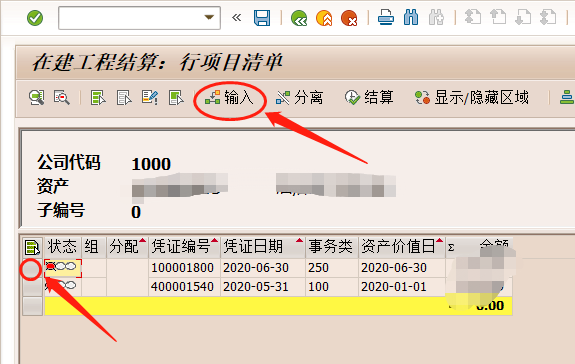Collapse the command field with the double chevron
Screen dimensions: 575x364
coord(237,18)
